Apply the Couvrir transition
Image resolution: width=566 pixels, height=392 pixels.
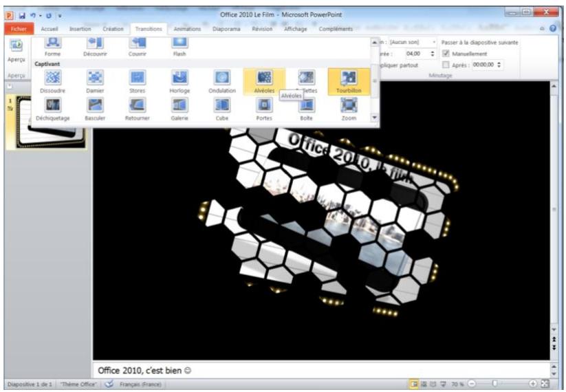(x=137, y=47)
